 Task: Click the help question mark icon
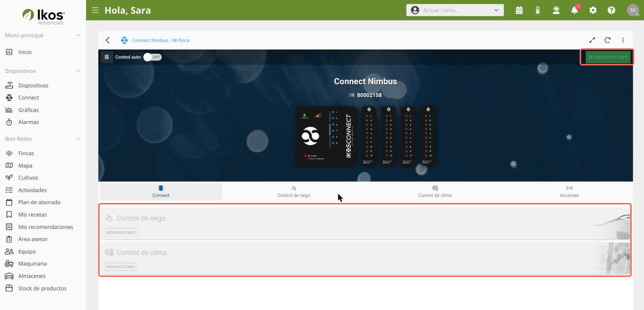(611, 10)
